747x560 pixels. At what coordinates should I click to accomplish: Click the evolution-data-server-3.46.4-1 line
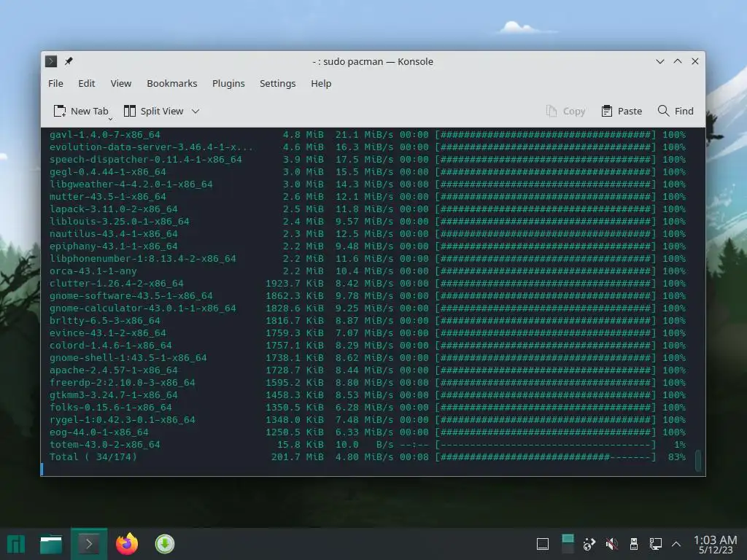point(367,147)
